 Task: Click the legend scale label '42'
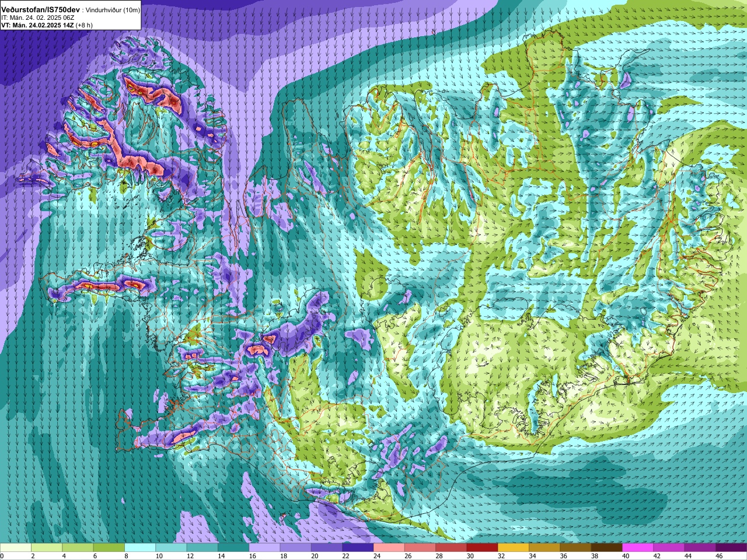pos(656,556)
